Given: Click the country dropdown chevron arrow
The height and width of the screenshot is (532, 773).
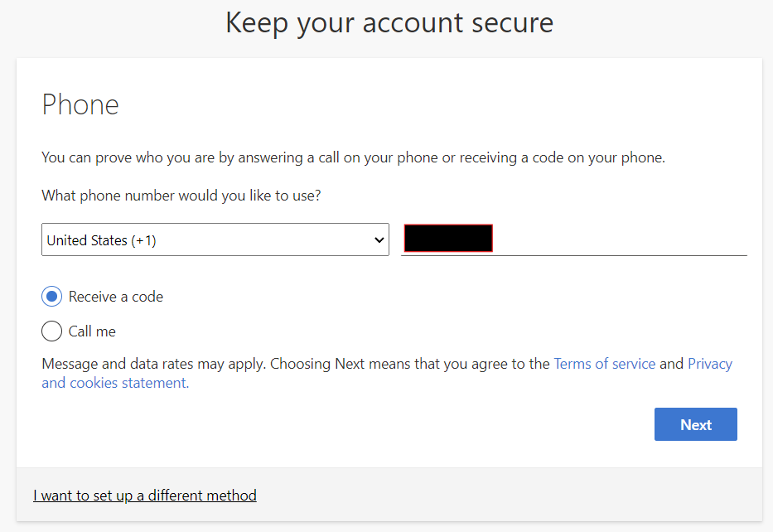Looking at the screenshot, I should coord(379,240).
